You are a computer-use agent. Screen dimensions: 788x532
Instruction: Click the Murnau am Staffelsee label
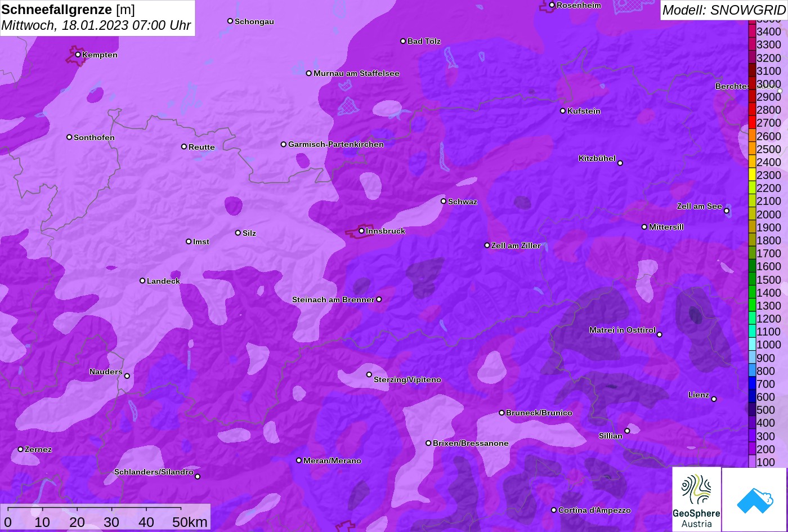356,73
